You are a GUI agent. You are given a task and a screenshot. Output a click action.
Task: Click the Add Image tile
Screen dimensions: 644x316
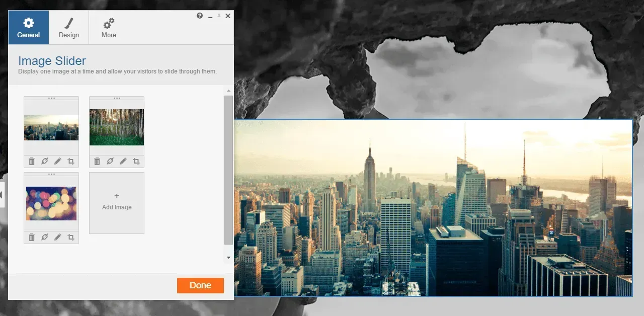117,203
